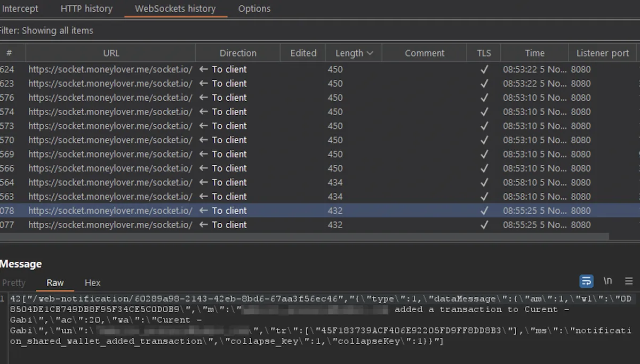The width and height of the screenshot is (640, 364).
Task: Toggle the \n non-printable characters button
Action: point(607,281)
